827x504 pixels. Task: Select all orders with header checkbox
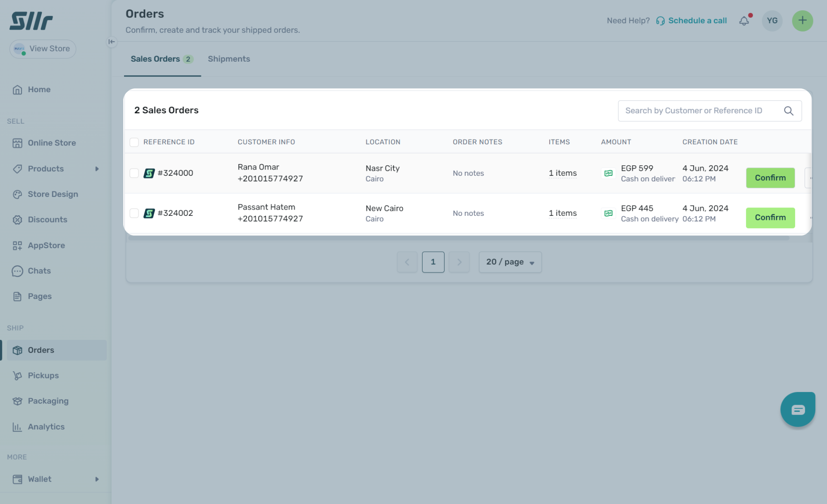tap(134, 142)
